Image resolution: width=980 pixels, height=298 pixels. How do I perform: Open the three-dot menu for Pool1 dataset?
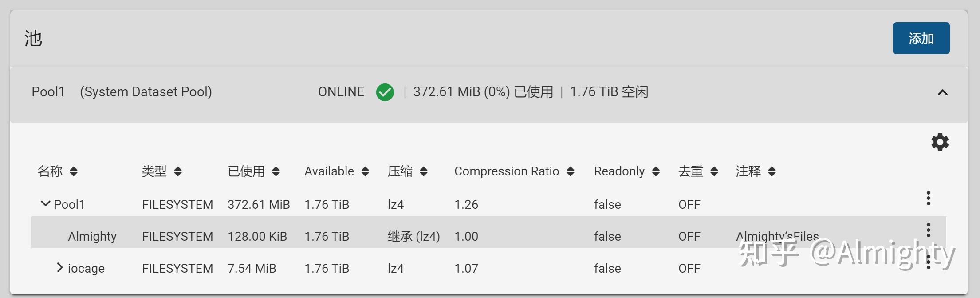click(928, 198)
